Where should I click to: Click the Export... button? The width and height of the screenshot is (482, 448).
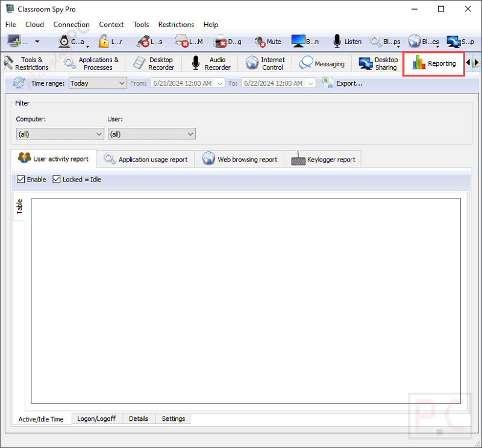pos(342,83)
